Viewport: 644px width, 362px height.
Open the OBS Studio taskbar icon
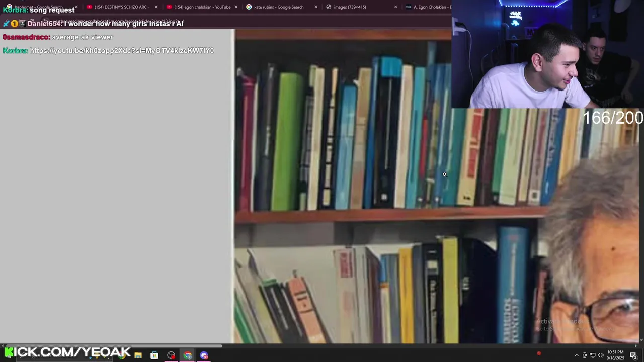pyautogui.click(x=171, y=355)
